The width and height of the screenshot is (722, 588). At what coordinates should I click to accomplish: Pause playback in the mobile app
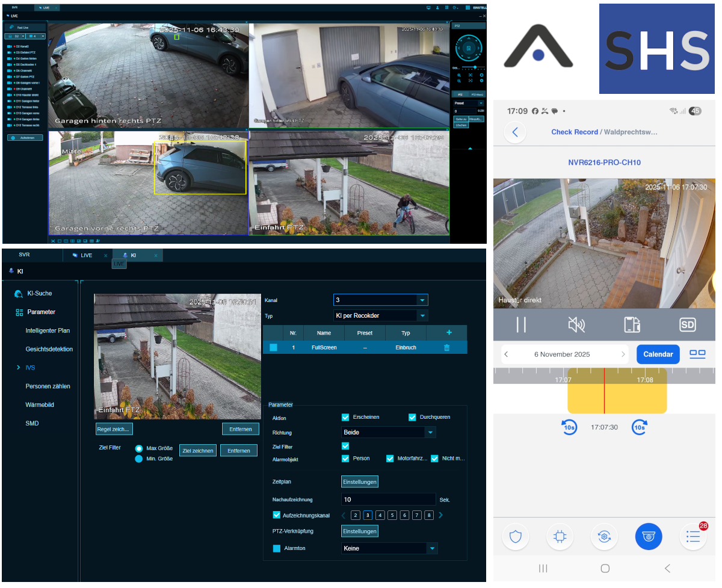coord(521,325)
